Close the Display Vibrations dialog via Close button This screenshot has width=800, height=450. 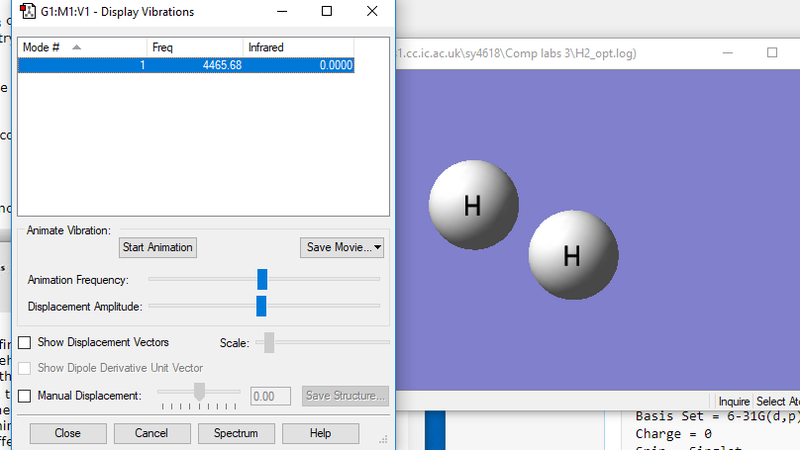point(68,433)
